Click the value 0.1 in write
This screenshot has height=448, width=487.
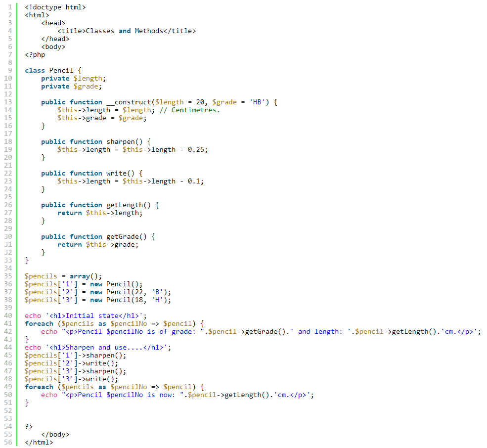[x=194, y=181]
